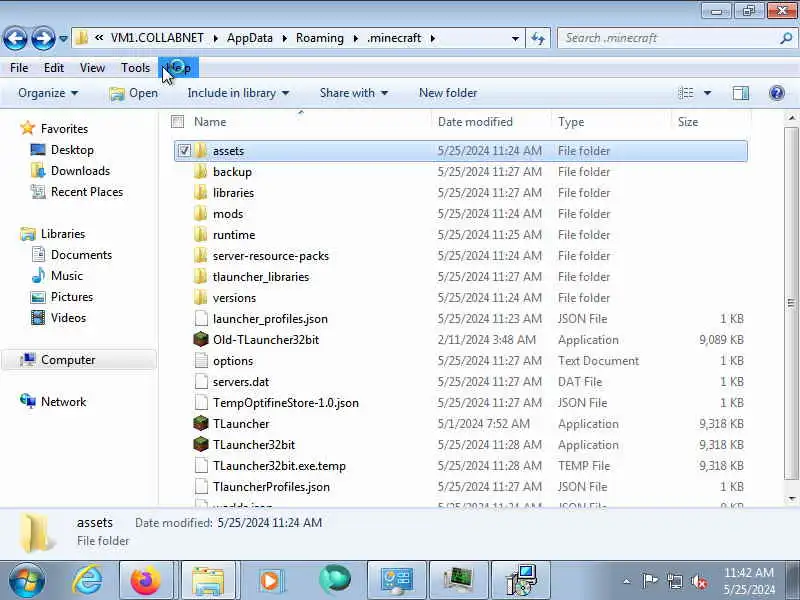
Task: Click the search magnifier icon
Action: coord(786,38)
